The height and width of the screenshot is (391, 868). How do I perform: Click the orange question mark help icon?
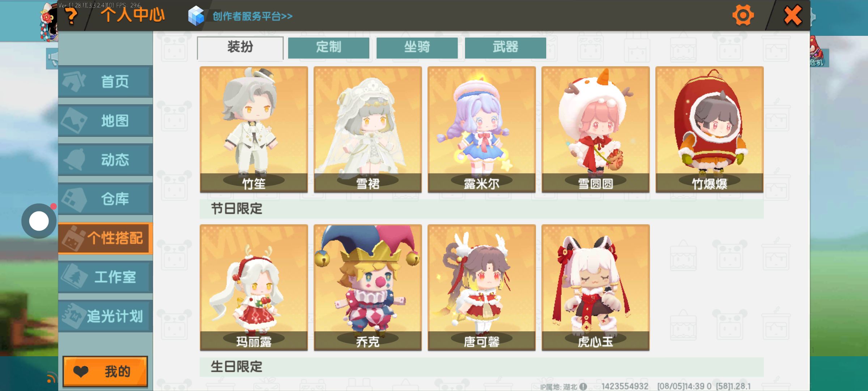coord(72,16)
